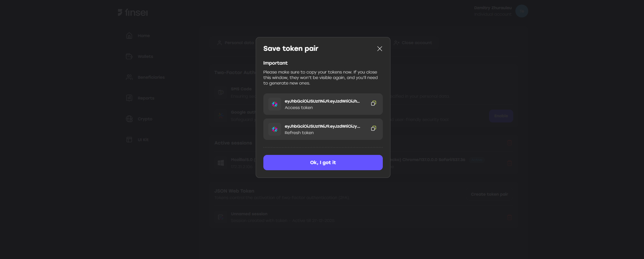Delete the Chrome session with the trash icon
The height and width of the screenshot is (259, 644).
click(x=510, y=163)
